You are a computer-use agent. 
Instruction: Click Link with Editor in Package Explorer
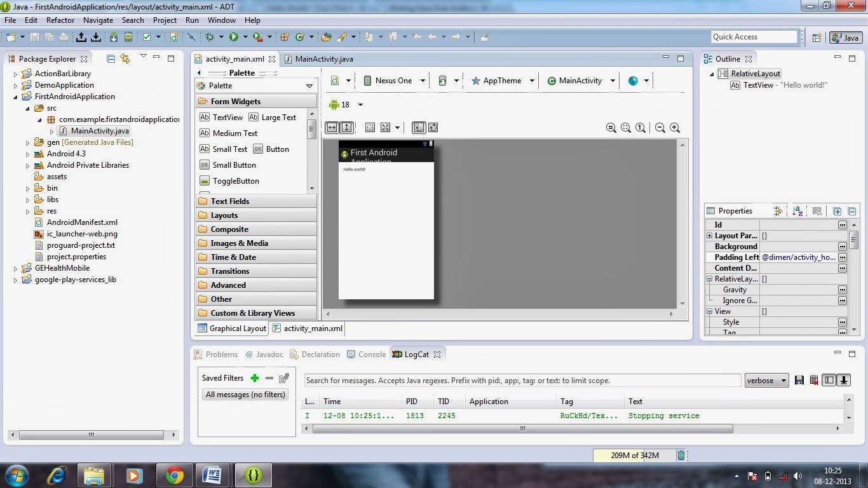125,58
